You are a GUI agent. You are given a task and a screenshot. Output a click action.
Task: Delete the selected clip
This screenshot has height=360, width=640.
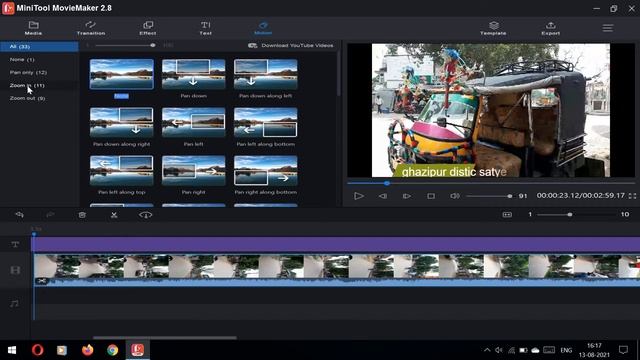click(x=82, y=215)
